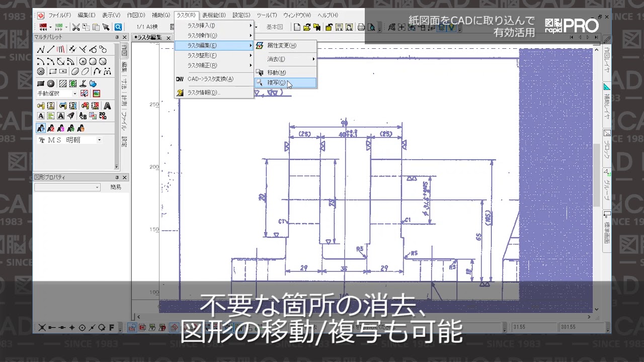Open the MS 明朝 font dropdown
Viewport: 644px width, 362px height.
tap(99, 140)
